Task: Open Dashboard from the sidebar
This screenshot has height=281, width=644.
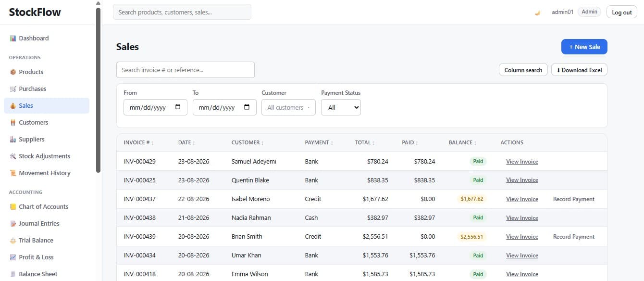Action: tap(47, 38)
